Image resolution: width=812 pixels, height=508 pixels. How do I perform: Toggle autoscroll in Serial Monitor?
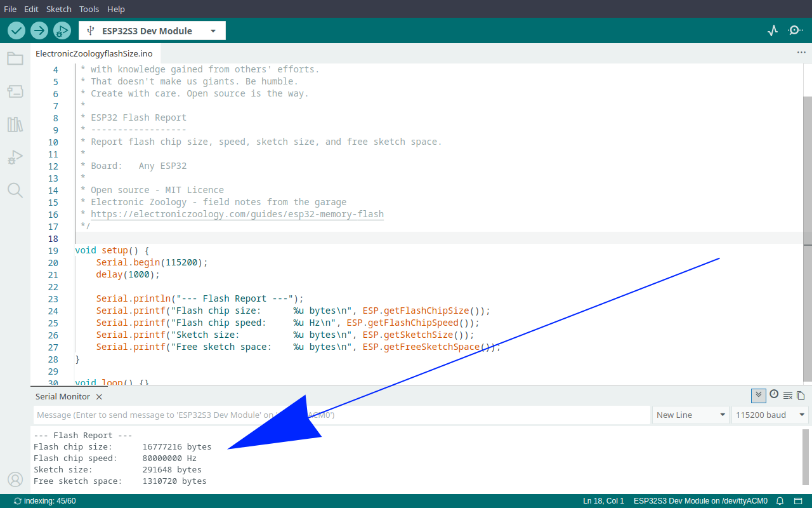point(758,396)
